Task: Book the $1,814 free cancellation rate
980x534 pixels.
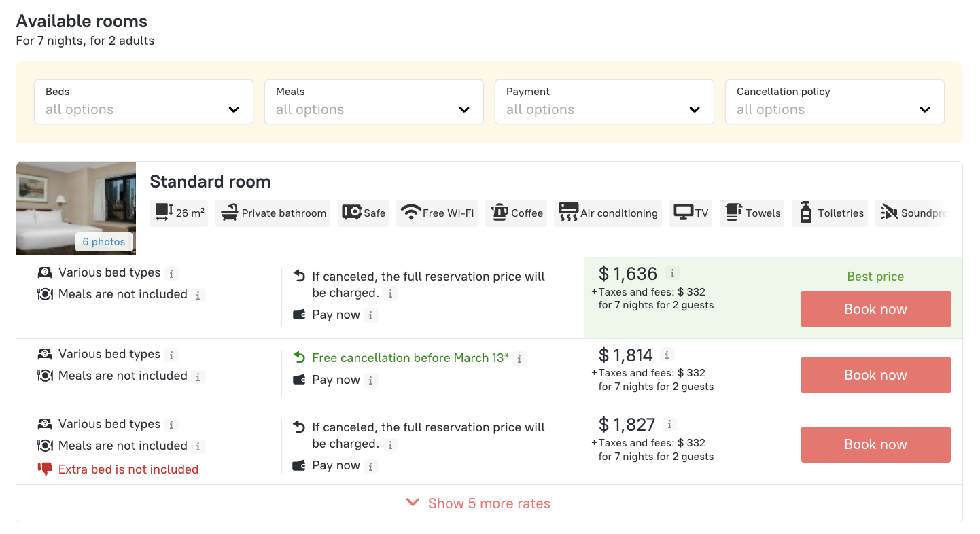Action: pos(875,375)
